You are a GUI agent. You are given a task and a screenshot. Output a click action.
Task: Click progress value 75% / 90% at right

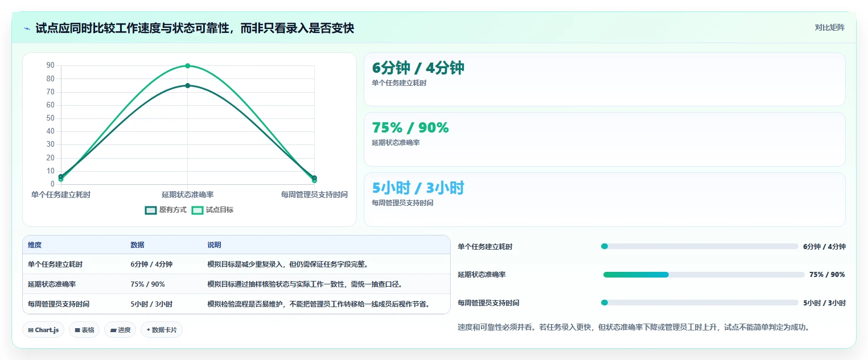(x=827, y=275)
